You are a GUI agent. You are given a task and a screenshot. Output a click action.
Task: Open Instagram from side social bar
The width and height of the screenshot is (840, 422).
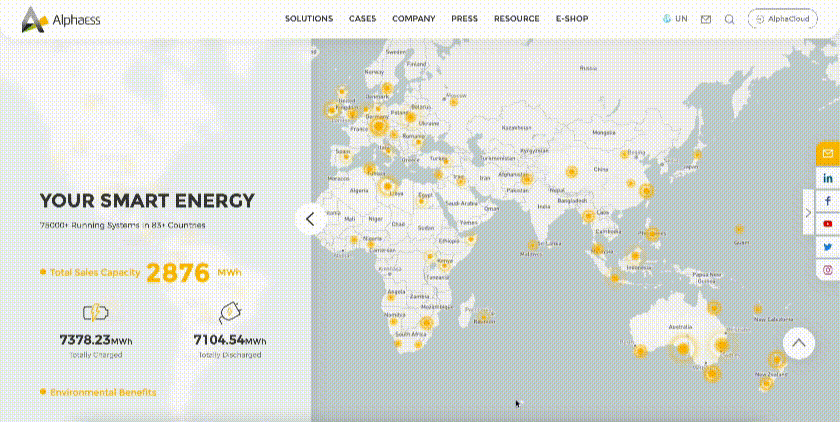coord(828,270)
